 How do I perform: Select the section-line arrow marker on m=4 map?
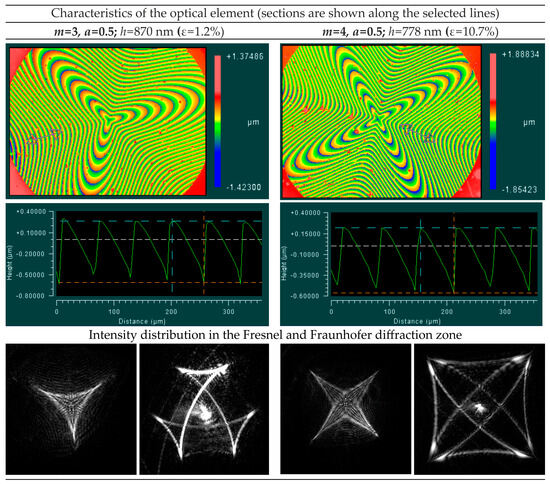[418, 133]
